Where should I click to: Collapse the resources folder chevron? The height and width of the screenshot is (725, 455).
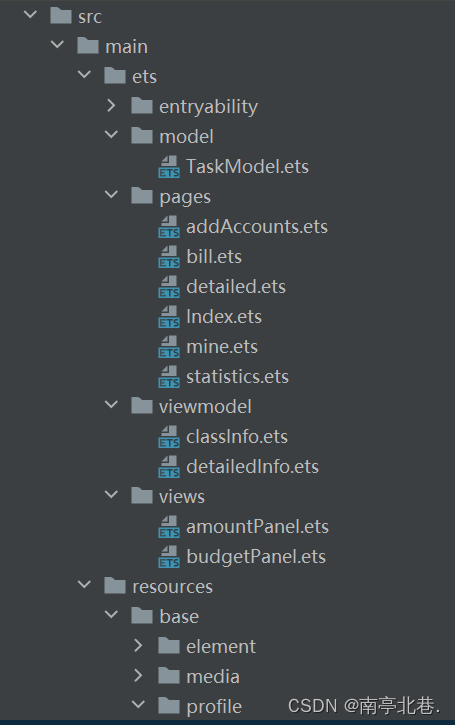(x=84, y=584)
